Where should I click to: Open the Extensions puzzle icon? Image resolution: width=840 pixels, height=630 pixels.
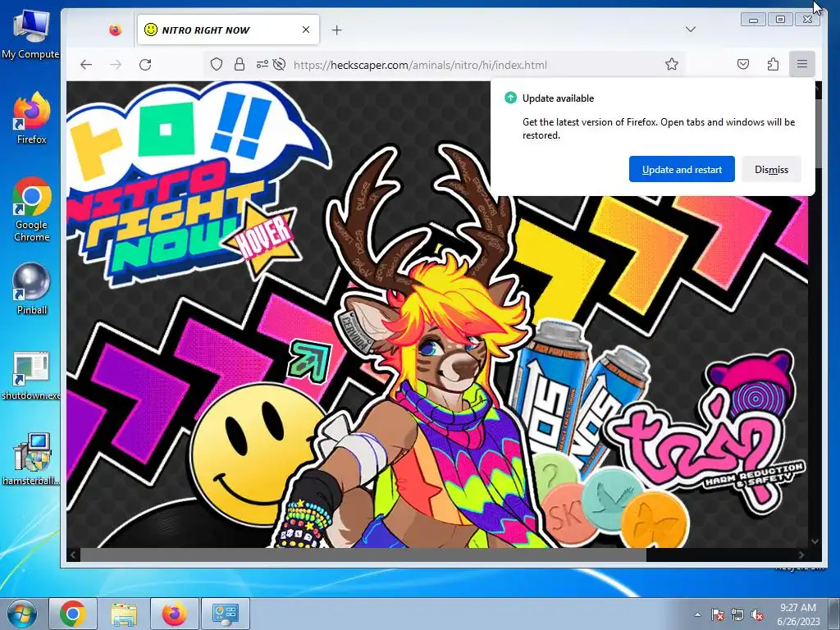(x=773, y=65)
